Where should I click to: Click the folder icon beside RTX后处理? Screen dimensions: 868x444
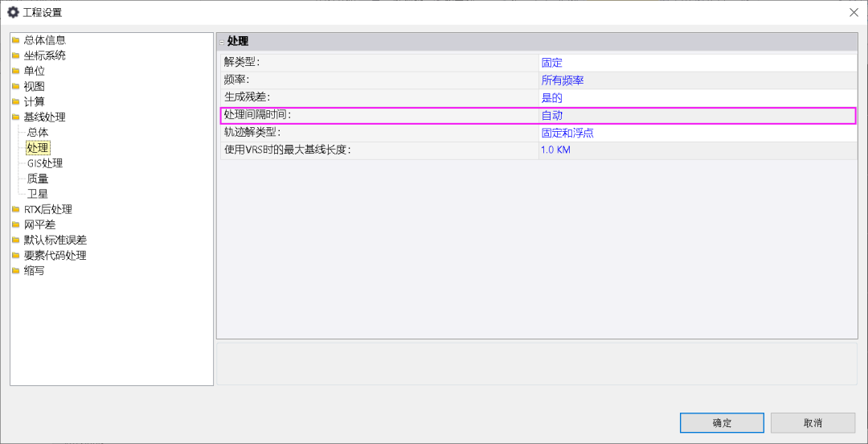click(x=16, y=210)
